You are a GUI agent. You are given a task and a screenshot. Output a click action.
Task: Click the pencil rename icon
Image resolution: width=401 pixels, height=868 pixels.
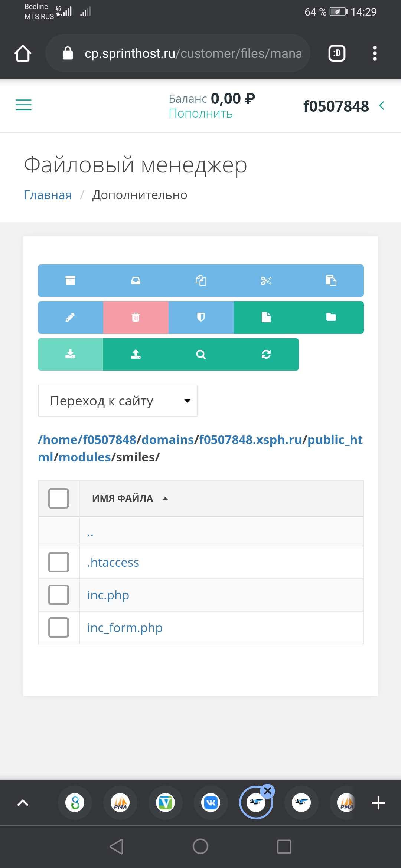tap(70, 317)
